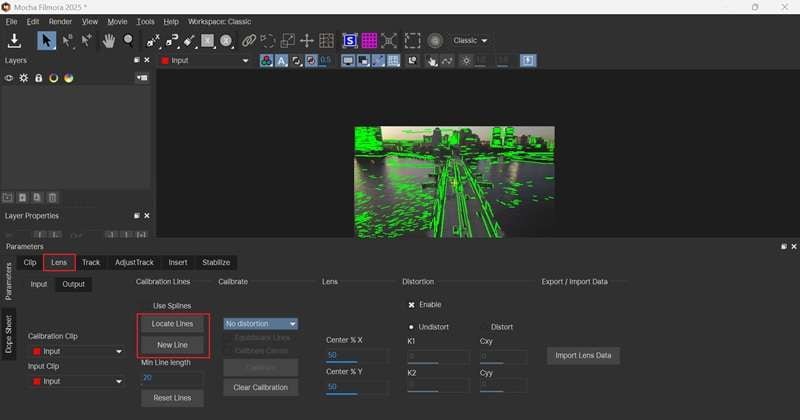Screen dimensions: 800x420
Task: Click the monitor display icon in view toolbar
Action: (x=348, y=61)
